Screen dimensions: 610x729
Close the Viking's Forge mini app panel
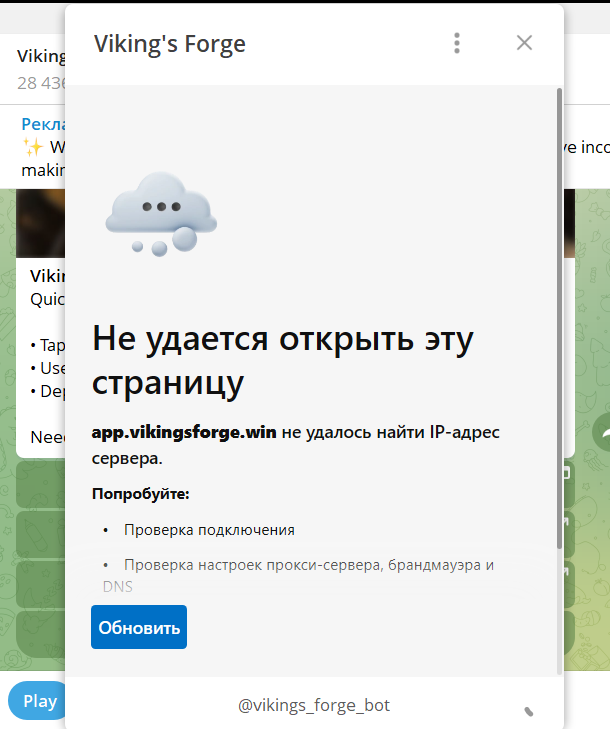[x=524, y=43]
